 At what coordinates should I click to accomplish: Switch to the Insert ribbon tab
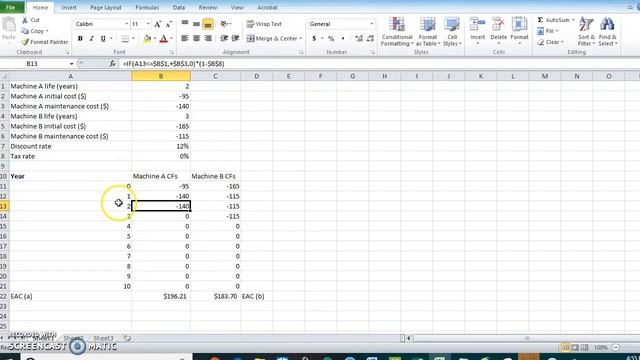point(69,7)
